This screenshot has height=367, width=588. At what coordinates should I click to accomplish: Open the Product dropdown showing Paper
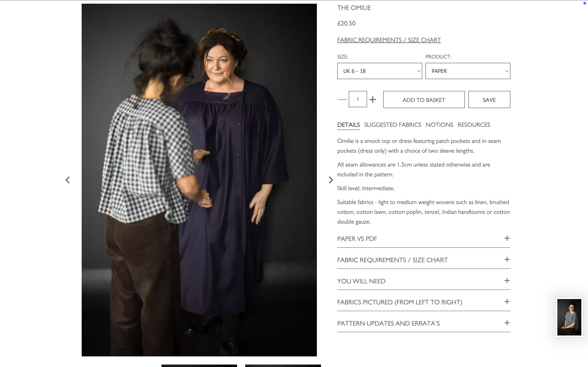tap(468, 71)
